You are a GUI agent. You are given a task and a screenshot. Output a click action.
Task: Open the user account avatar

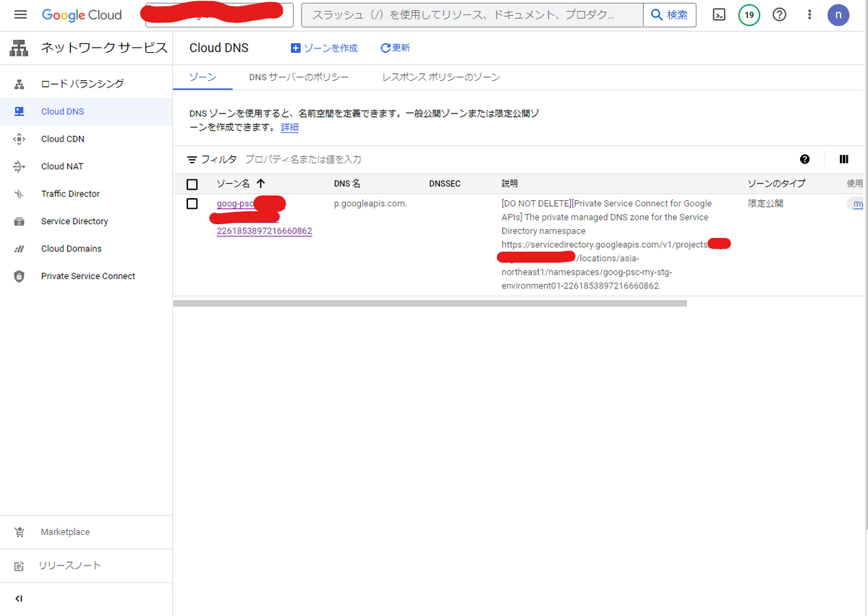pyautogui.click(x=838, y=15)
